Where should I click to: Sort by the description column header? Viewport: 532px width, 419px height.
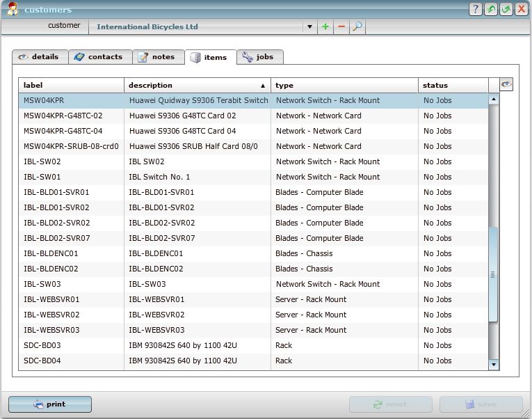pyautogui.click(x=197, y=86)
